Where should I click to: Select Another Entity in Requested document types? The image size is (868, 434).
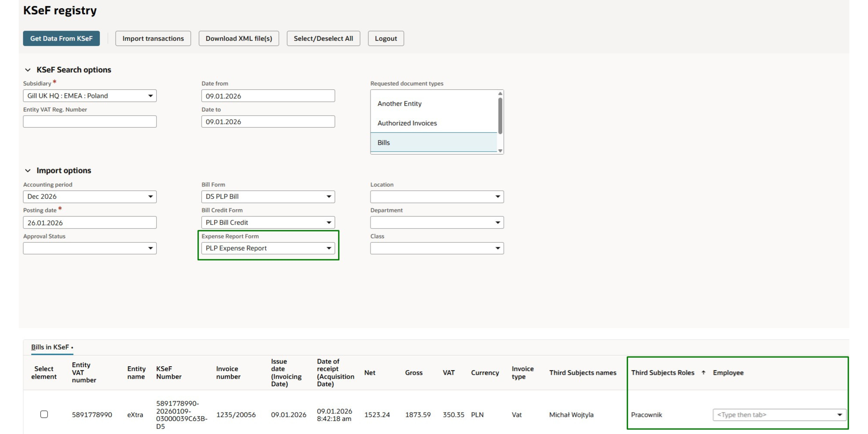pyautogui.click(x=400, y=104)
